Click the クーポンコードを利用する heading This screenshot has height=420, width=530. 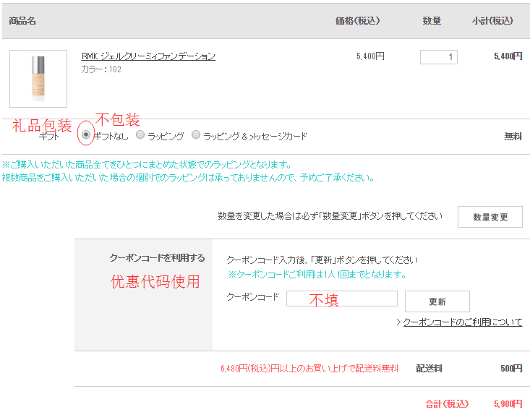pyautogui.click(x=157, y=258)
